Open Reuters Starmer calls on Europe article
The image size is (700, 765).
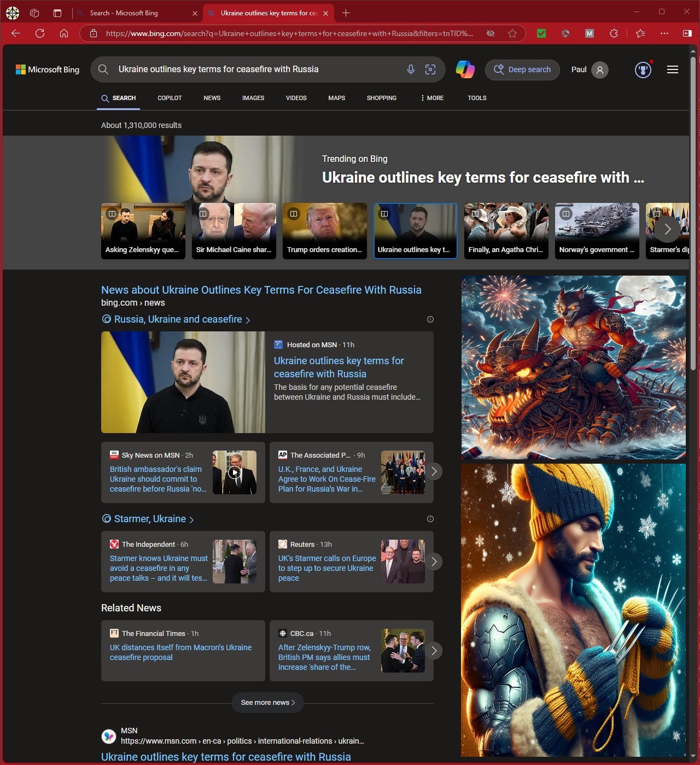327,568
